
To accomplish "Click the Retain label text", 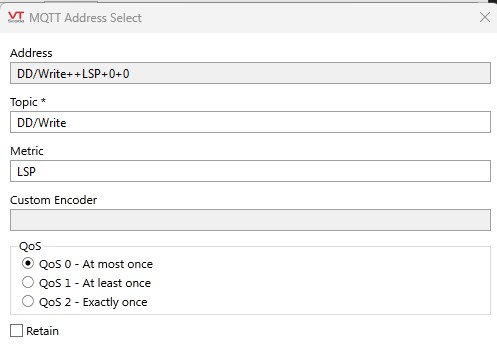I will click(x=43, y=331).
